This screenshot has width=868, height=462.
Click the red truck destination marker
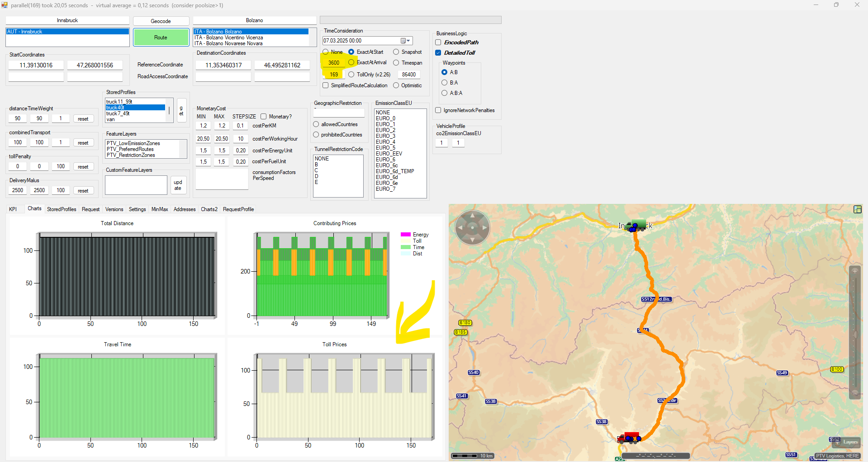pyautogui.click(x=629, y=437)
